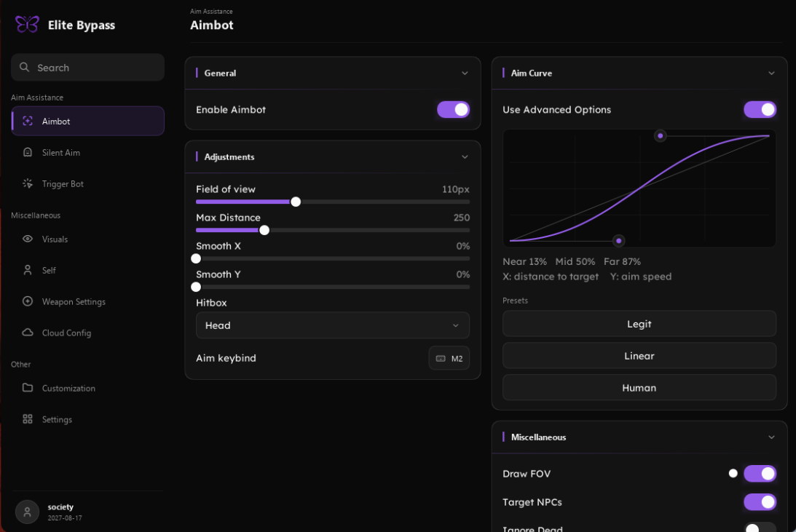Click the Aim Assistance breadcrumb above Aimbot title
This screenshot has width=796, height=532.
click(211, 11)
